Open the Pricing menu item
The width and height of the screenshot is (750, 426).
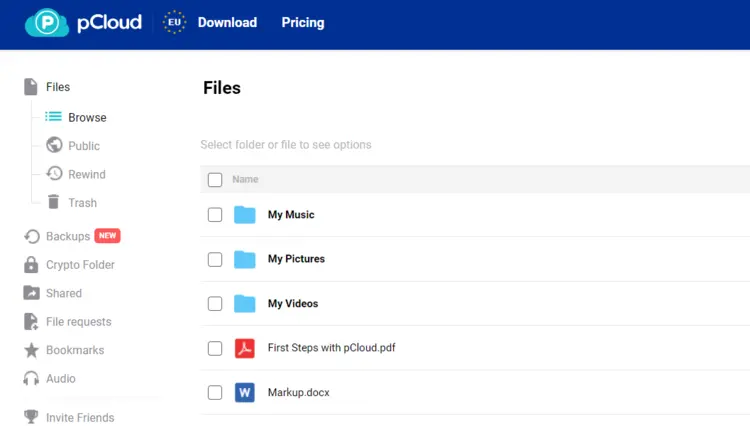click(303, 22)
